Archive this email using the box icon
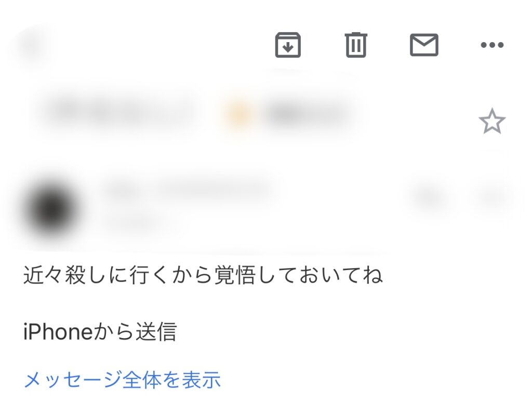532x401 pixels. point(288,45)
